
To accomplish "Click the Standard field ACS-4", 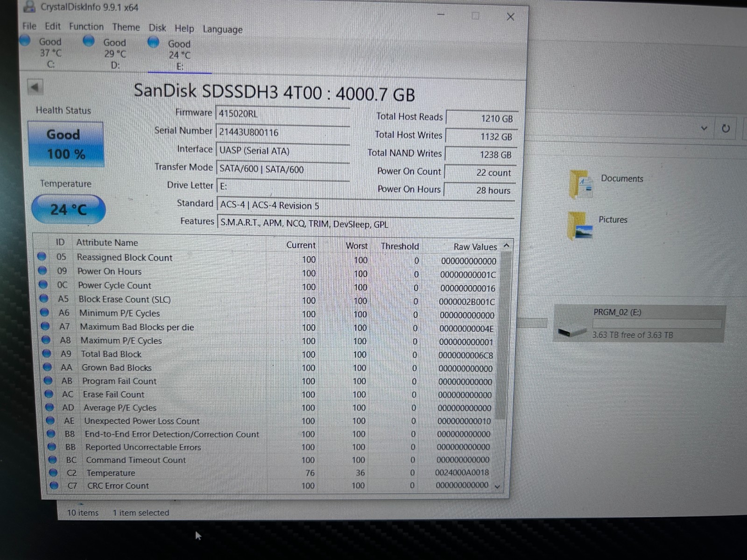I will (x=366, y=206).
